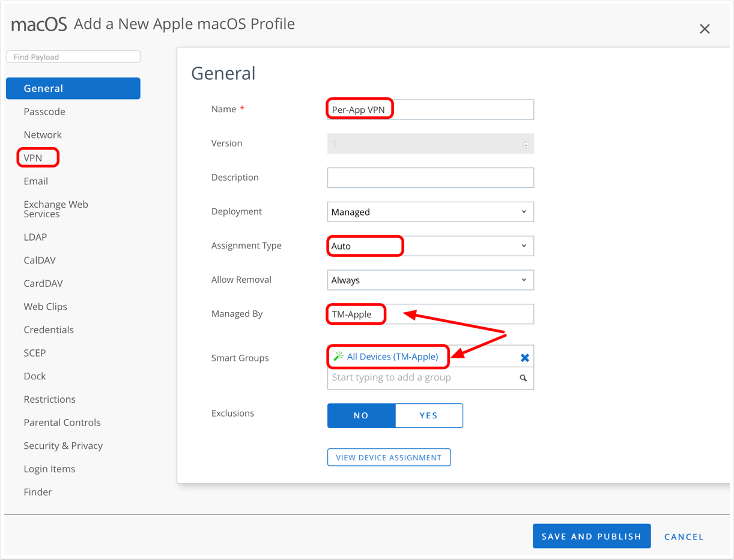Open the Passcode payload section
The width and height of the screenshot is (734, 560).
(x=44, y=112)
